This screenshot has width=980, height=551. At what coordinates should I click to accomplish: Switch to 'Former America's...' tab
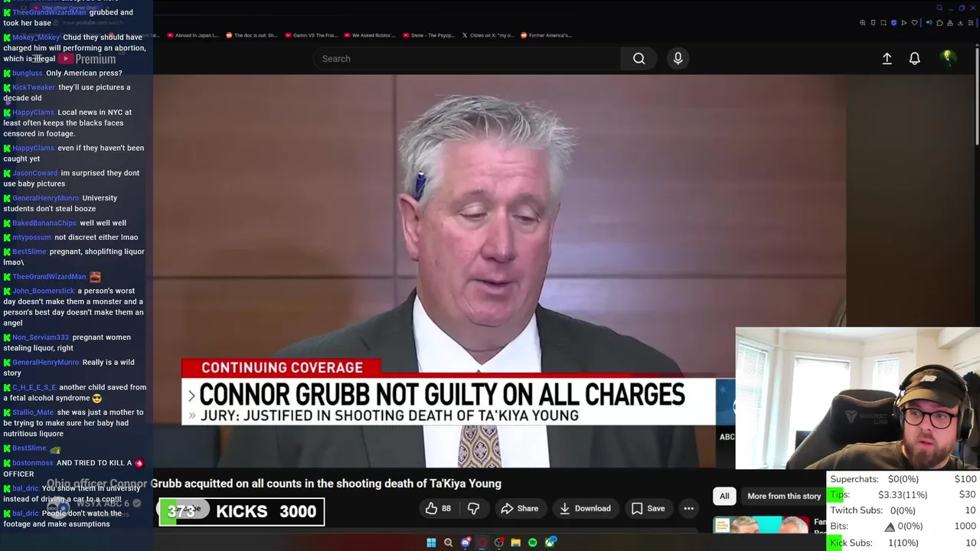pos(547,35)
